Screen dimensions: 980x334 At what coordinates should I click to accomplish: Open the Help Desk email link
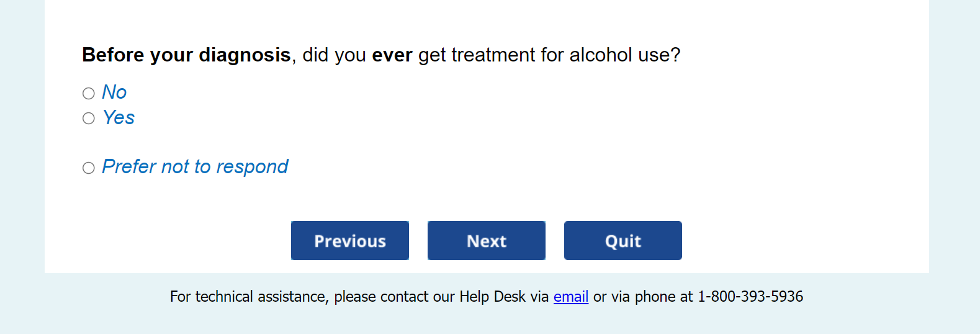[x=570, y=297]
